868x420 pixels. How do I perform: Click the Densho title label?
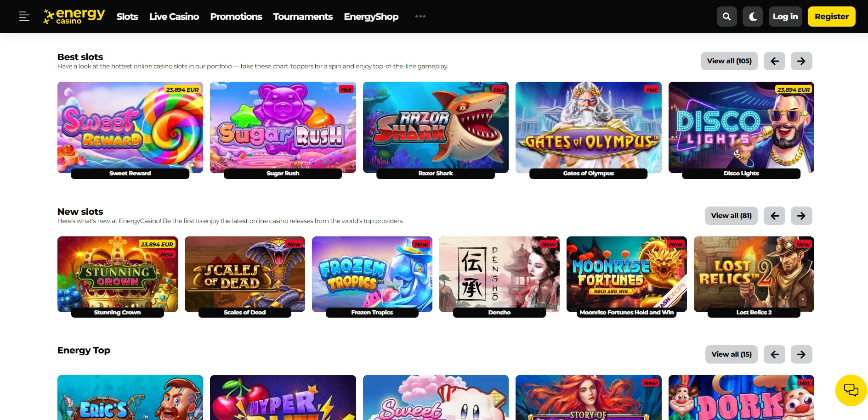coord(499,313)
